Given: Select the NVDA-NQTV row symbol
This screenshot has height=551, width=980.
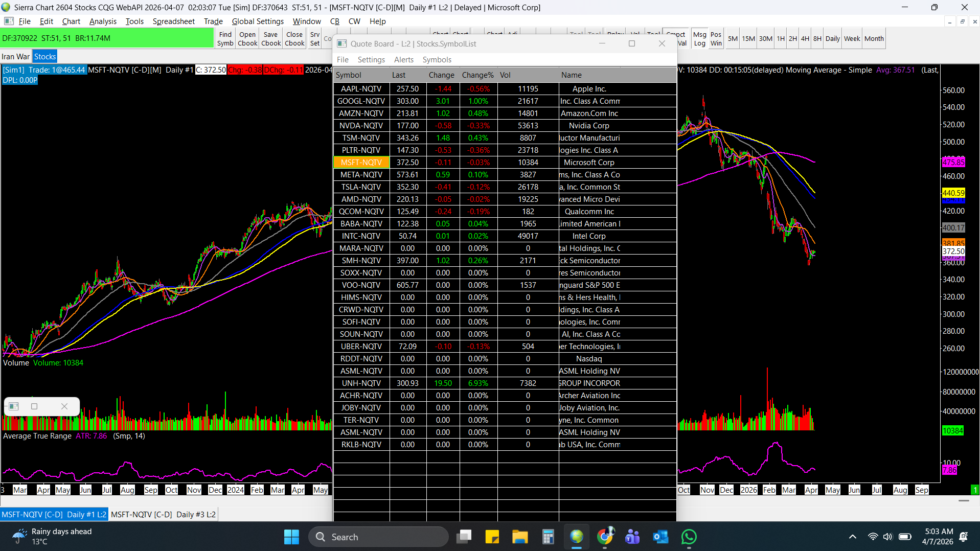Looking at the screenshot, I should [x=361, y=126].
